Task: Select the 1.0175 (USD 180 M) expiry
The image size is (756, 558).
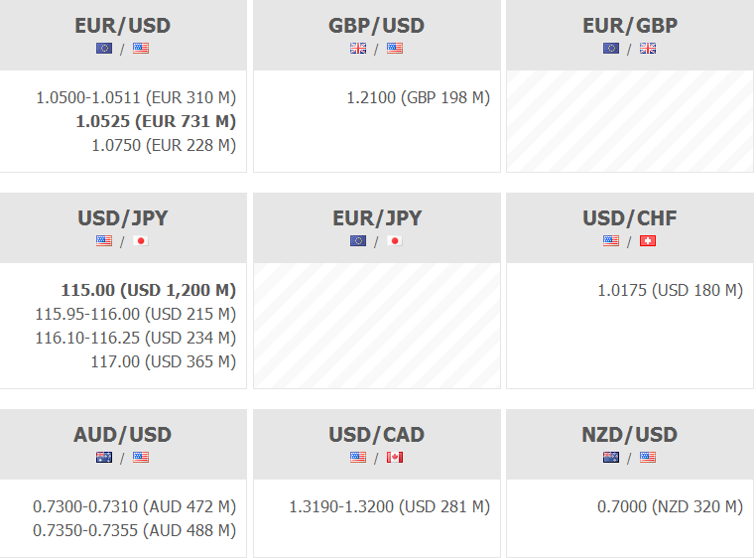Action: point(670,290)
